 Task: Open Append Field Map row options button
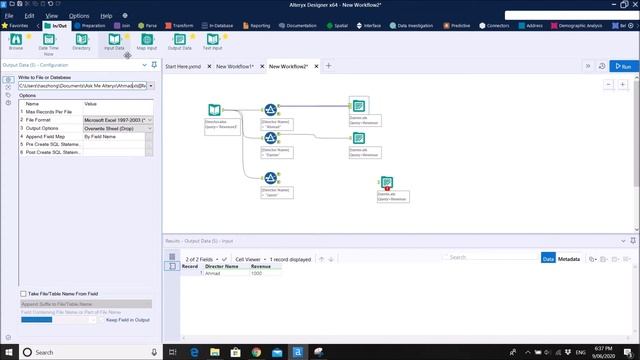(149, 136)
